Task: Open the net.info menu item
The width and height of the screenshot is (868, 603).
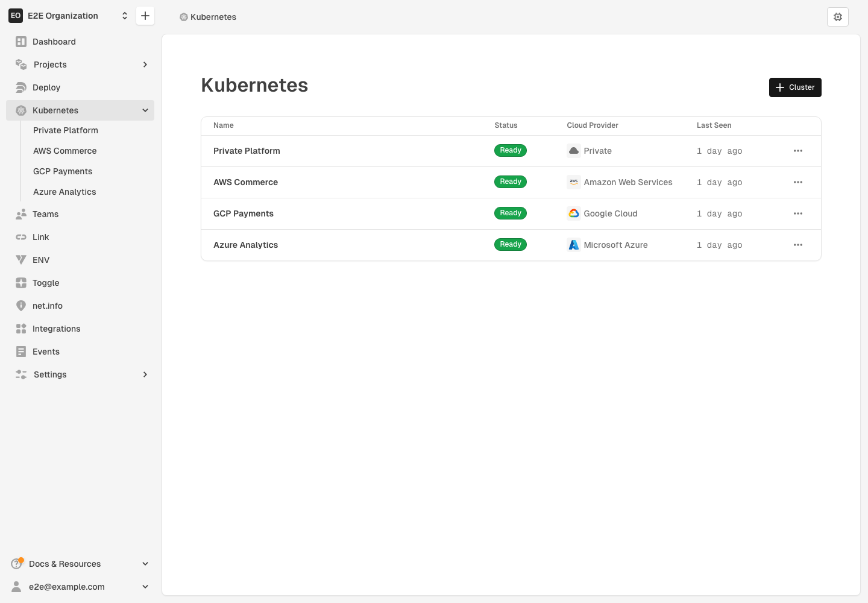Action: (x=80, y=306)
